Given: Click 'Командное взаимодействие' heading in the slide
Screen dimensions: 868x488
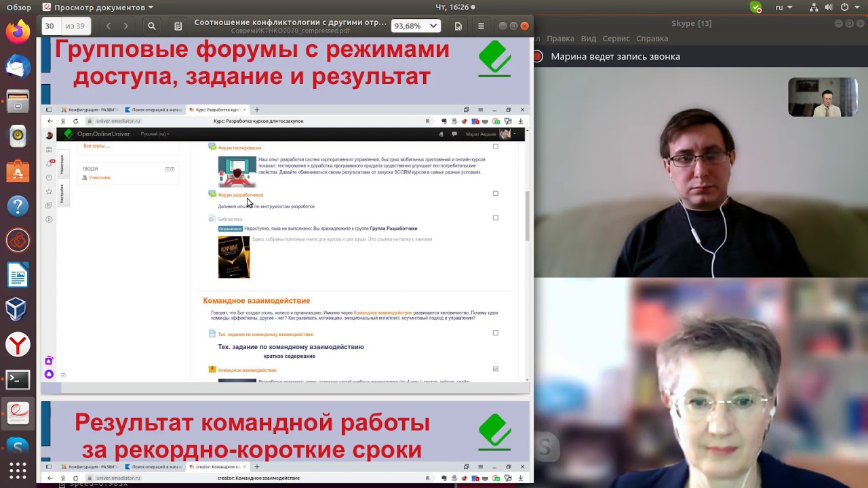Looking at the screenshot, I should click(256, 300).
